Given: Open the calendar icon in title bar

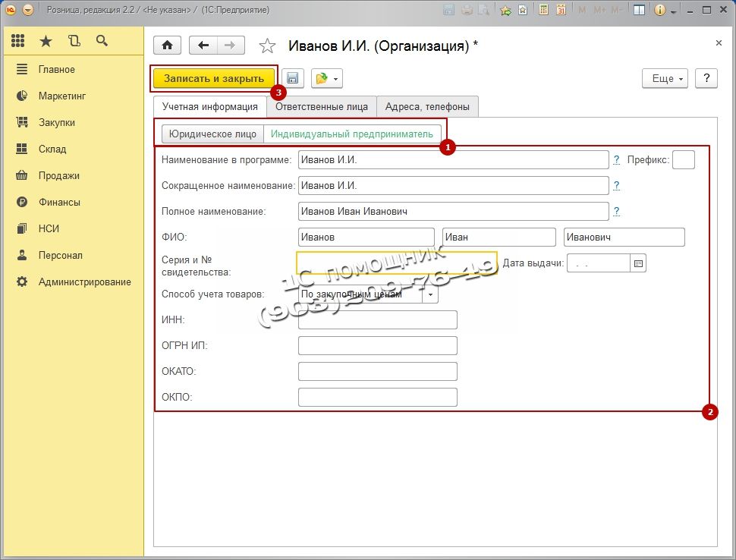Looking at the screenshot, I should pyautogui.click(x=561, y=11).
